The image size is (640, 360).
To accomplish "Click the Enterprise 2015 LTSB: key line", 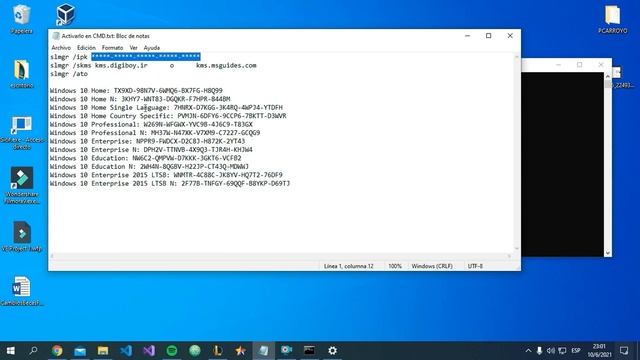I will point(166,175).
